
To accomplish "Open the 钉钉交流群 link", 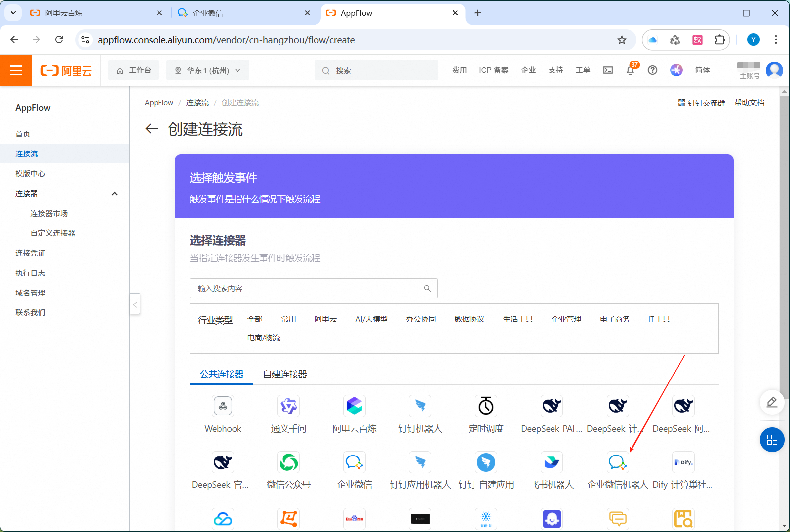I will coord(702,102).
